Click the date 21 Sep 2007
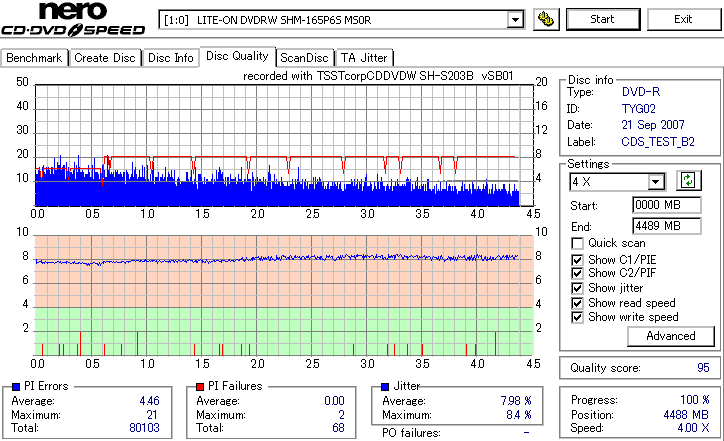This screenshot has width=724, height=441. [653, 125]
